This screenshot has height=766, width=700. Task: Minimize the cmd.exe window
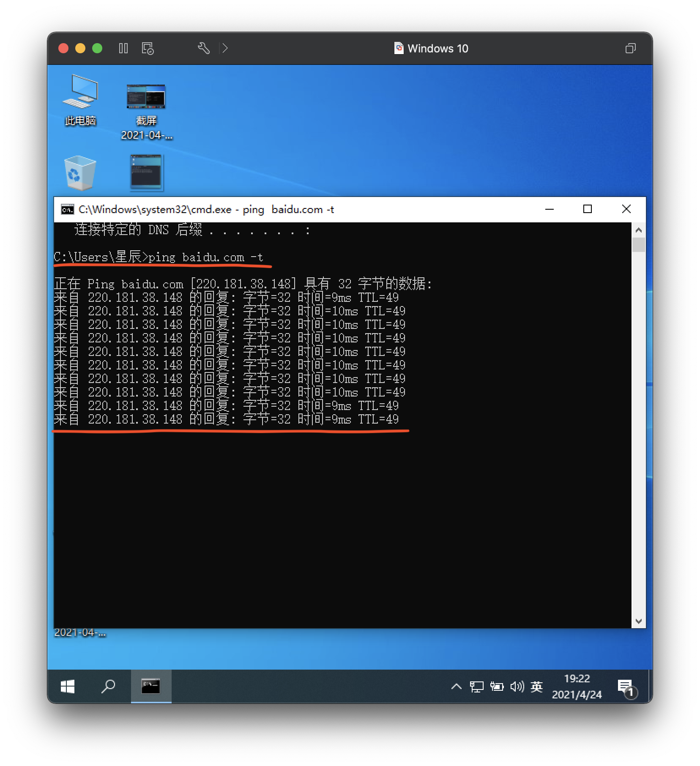(550, 209)
